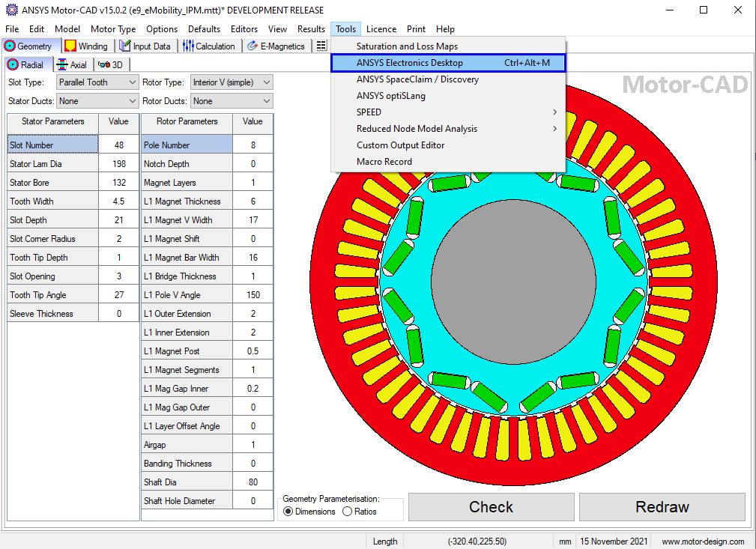Select the Tooth Tip Angle row label
This screenshot has width=756, height=549.
pos(53,295)
